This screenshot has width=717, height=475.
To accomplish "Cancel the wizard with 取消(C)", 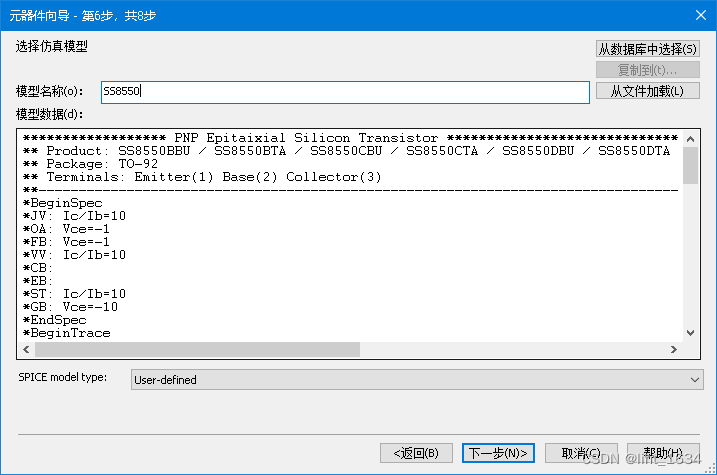I will tap(581, 453).
